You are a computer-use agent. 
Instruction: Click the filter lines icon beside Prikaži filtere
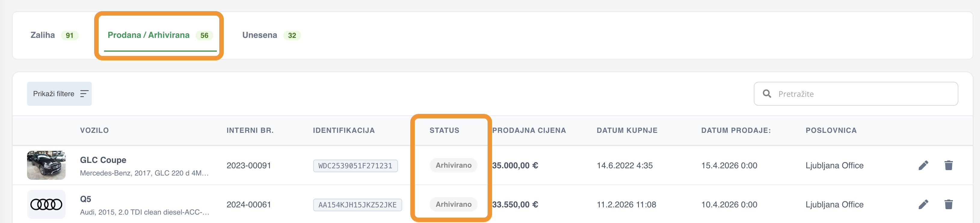(84, 94)
